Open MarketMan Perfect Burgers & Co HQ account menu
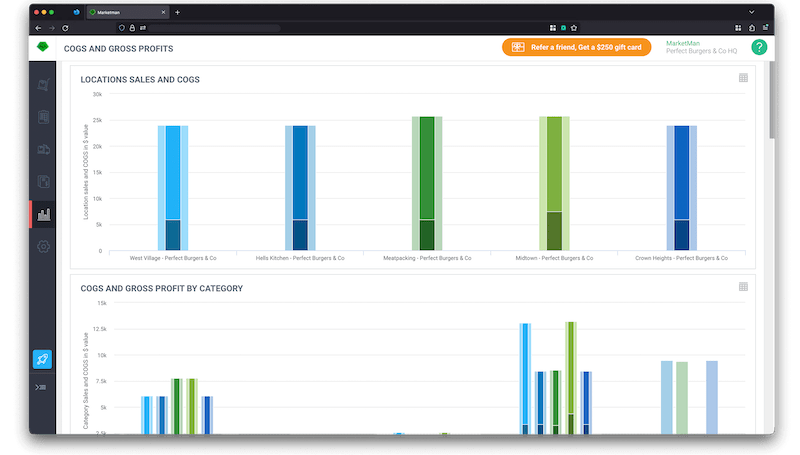The height and width of the screenshot is (455, 800). (x=702, y=47)
